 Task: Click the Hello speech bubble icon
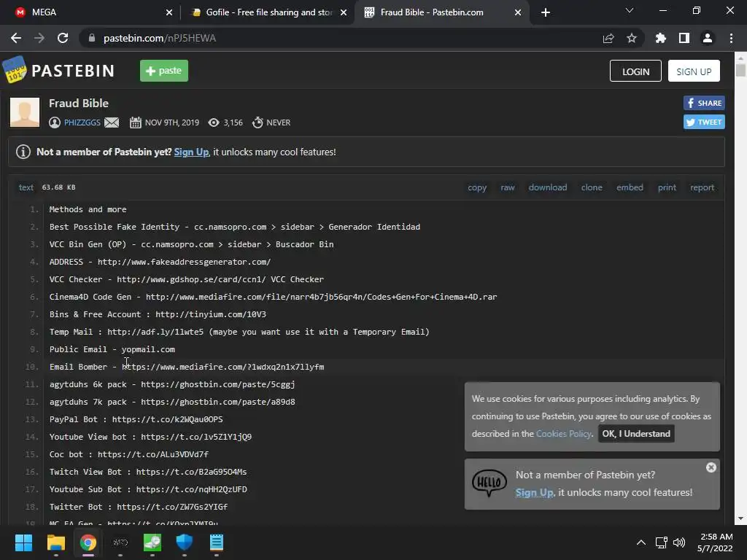(x=489, y=483)
